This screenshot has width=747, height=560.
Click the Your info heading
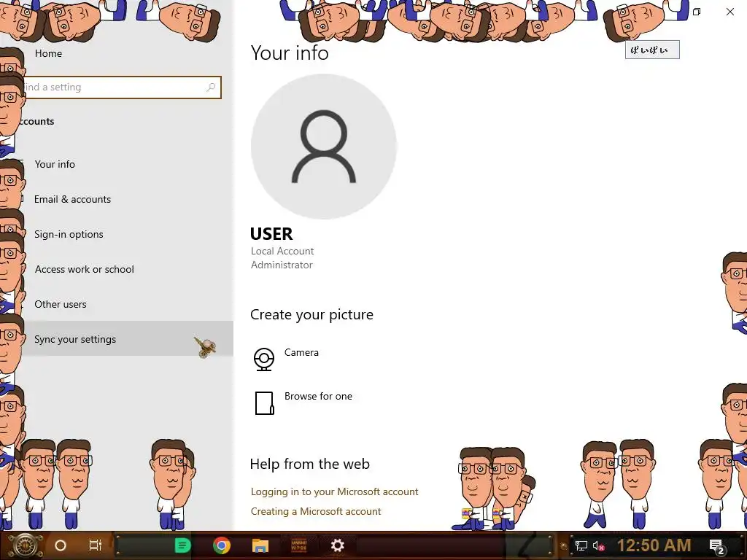[x=290, y=52]
